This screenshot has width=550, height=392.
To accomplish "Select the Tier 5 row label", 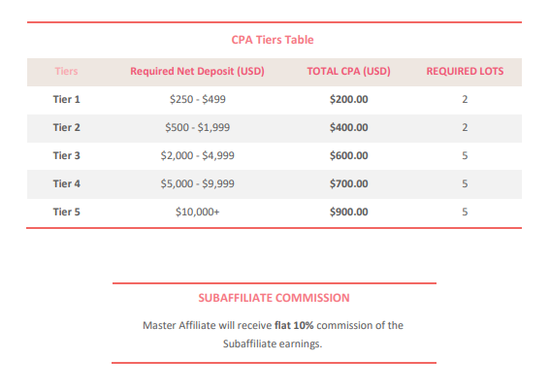I will click(x=66, y=212).
